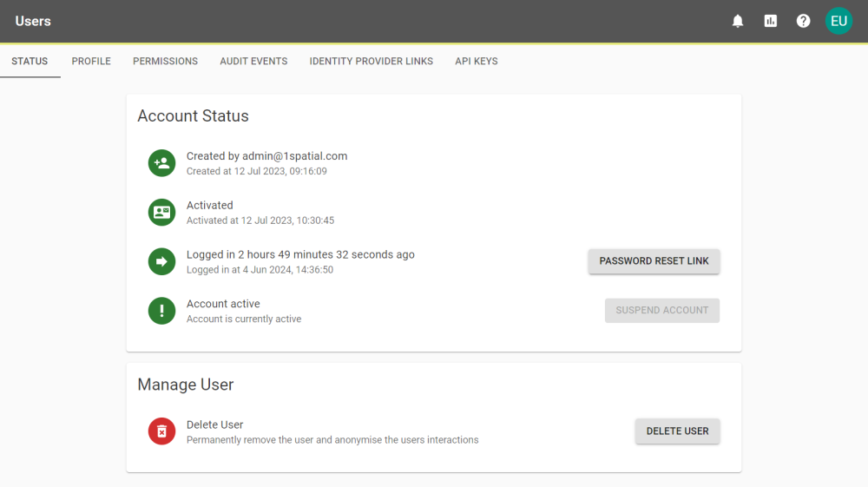The image size is (868, 487).
Task: Select the "Delete User" row label
Action: coord(214,425)
